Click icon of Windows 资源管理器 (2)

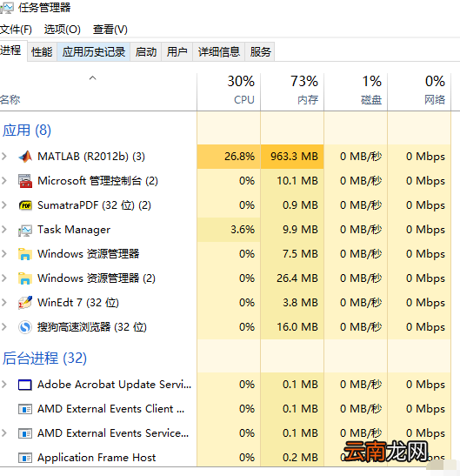click(x=25, y=278)
